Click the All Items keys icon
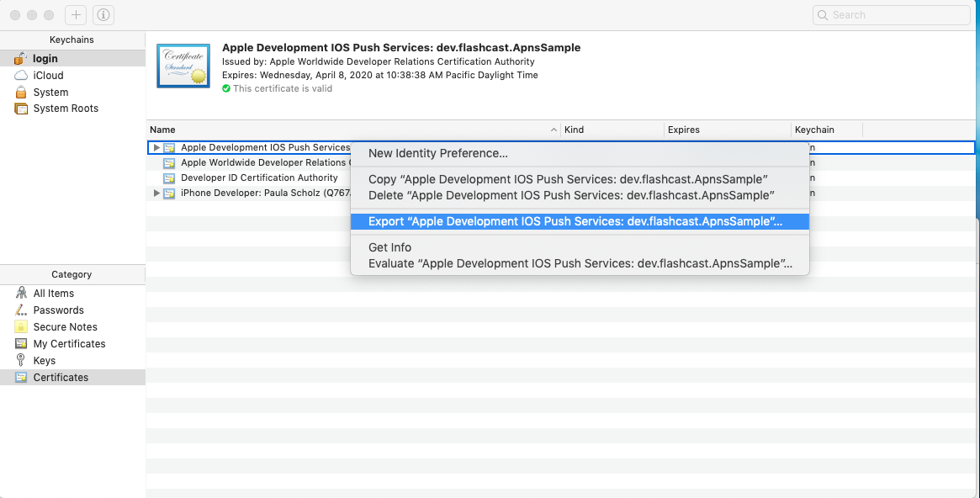The image size is (980, 498). pos(21,293)
